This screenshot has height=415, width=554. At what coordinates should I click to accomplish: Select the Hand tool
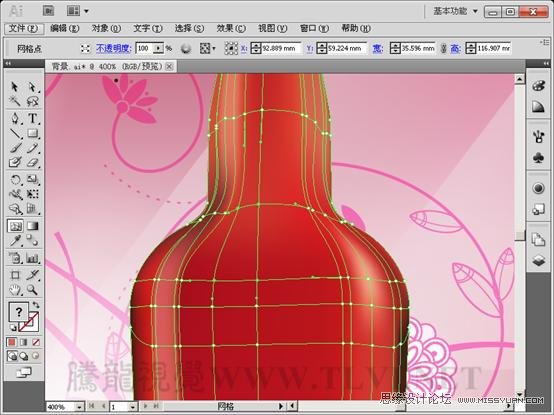coord(14,290)
